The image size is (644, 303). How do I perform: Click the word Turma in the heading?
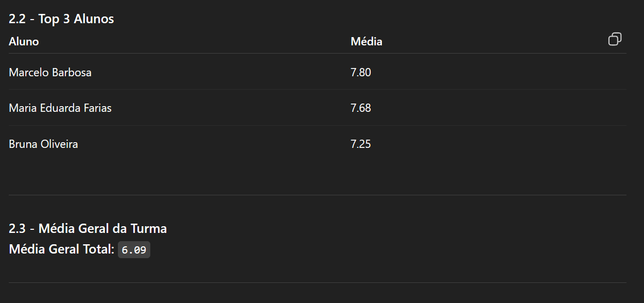point(148,228)
